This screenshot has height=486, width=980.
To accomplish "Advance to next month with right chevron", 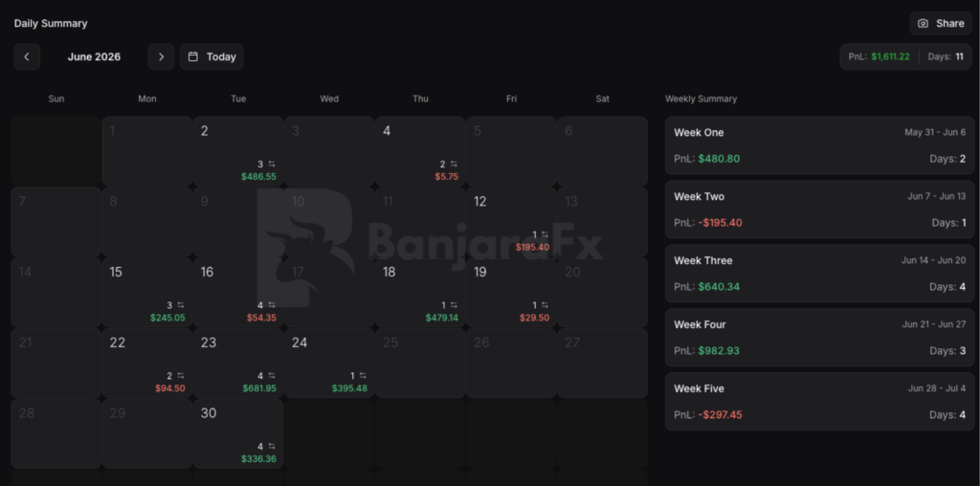I will (161, 56).
